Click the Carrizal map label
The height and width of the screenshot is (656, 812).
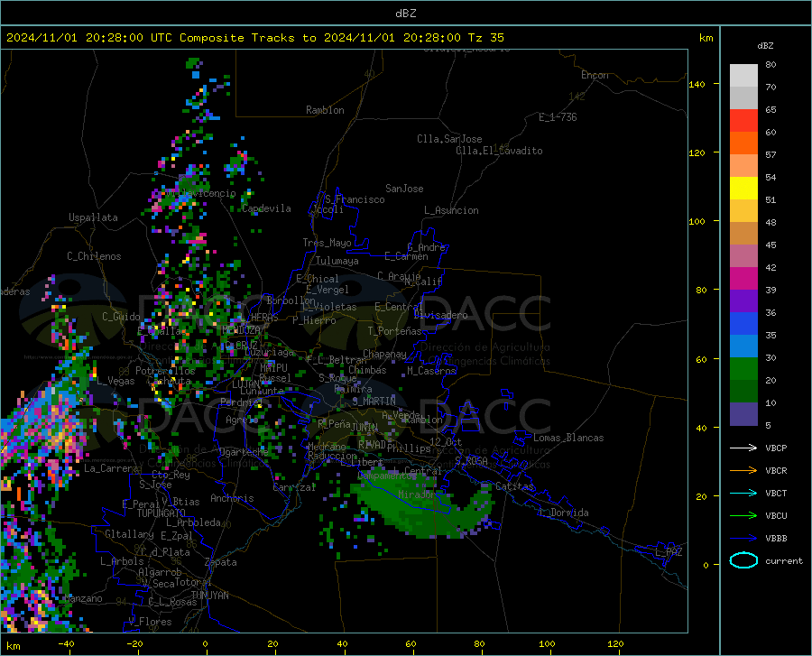(x=294, y=487)
